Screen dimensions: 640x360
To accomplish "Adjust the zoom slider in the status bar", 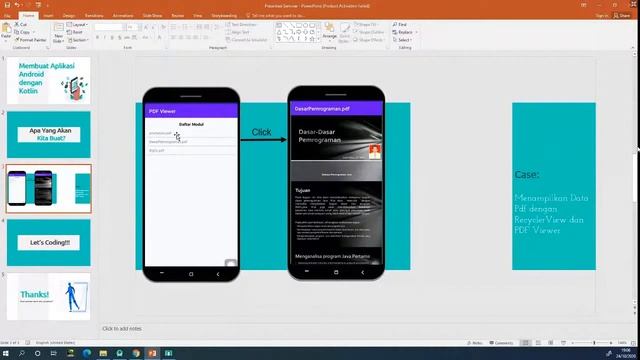I will coord(594,343).
